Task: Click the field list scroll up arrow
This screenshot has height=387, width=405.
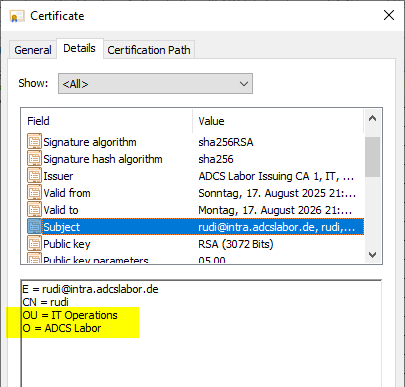Action: 372,118
